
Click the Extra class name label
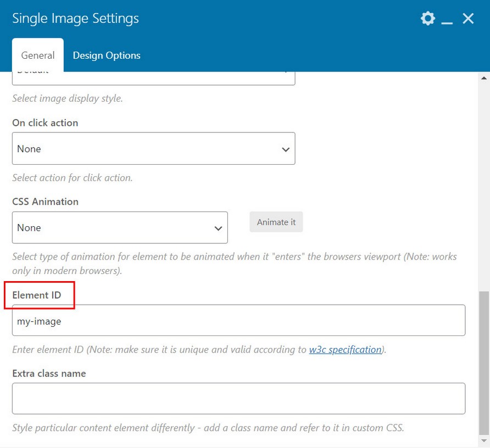coord(49,373)
